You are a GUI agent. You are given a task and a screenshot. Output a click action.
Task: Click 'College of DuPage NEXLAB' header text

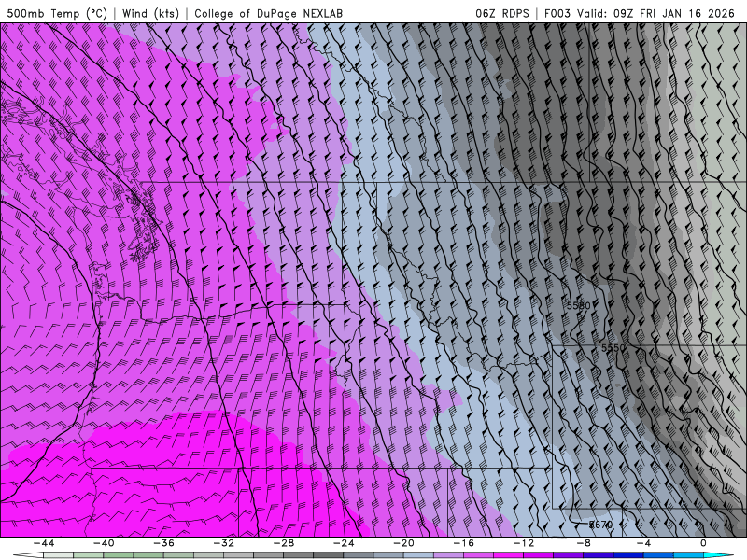tap(268, 13)
